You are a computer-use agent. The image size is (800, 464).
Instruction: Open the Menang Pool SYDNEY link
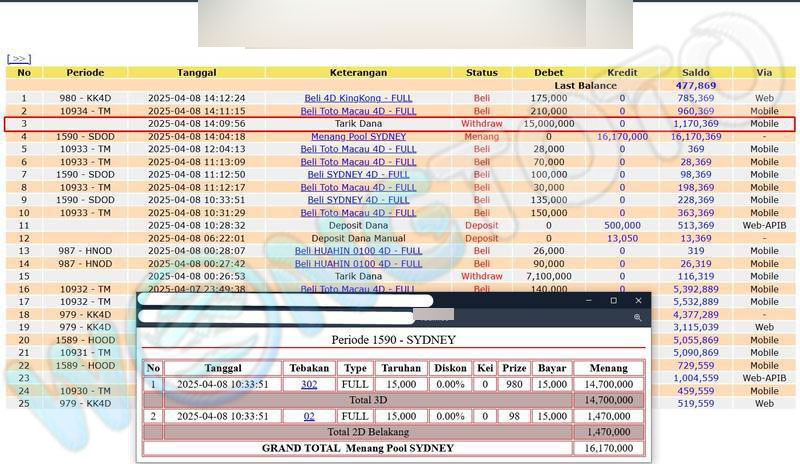click(358, 137)
